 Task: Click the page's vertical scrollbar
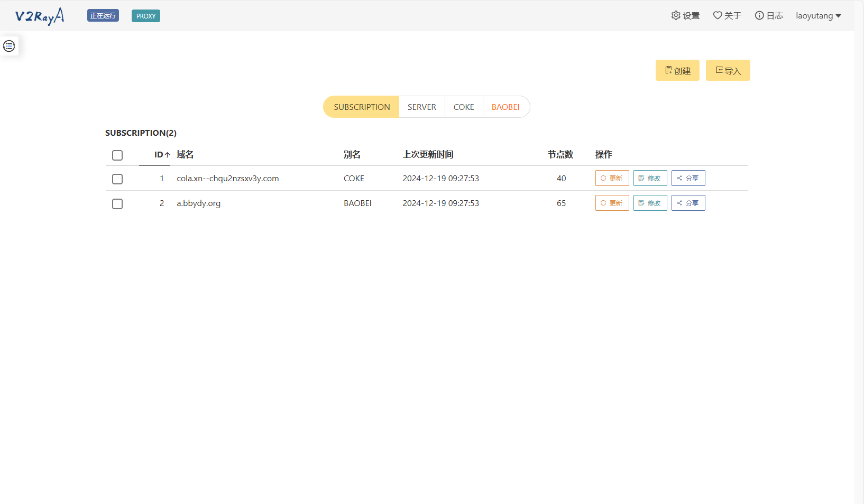pos(859,252)
